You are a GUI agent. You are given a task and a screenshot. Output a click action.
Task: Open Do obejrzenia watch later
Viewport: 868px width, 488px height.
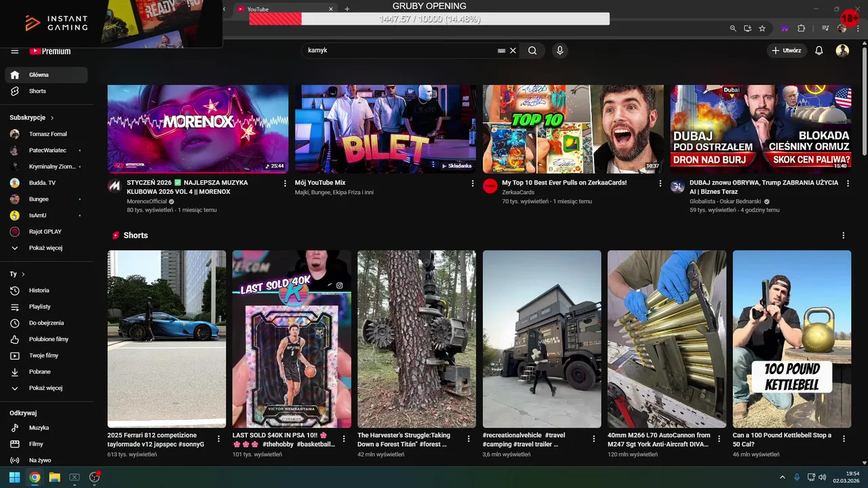coord(46,323)
